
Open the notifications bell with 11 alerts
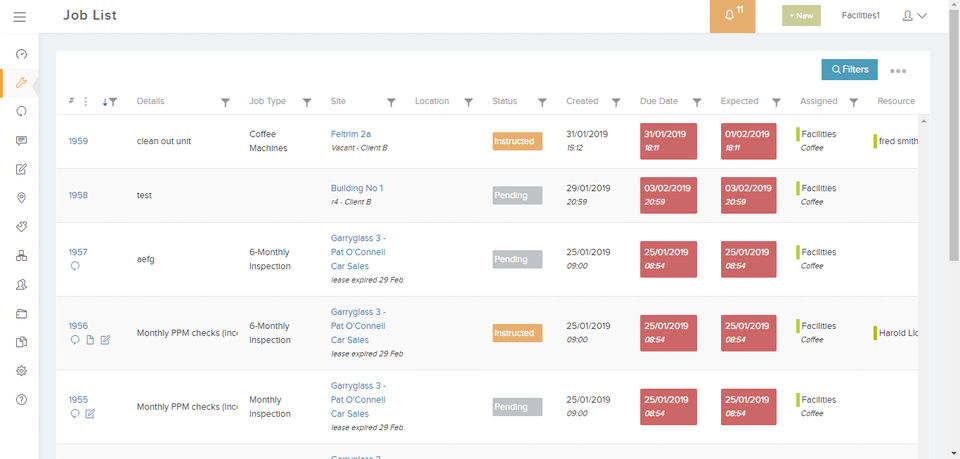click(732, 16)
